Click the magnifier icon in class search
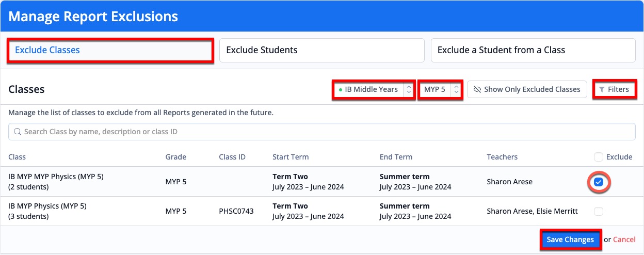The height and width of the screenshot is (255, 644). click(x=18, y=132)
